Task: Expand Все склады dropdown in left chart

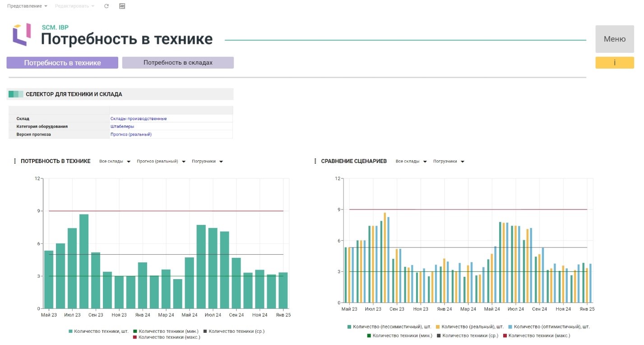Action: point(115,161)
